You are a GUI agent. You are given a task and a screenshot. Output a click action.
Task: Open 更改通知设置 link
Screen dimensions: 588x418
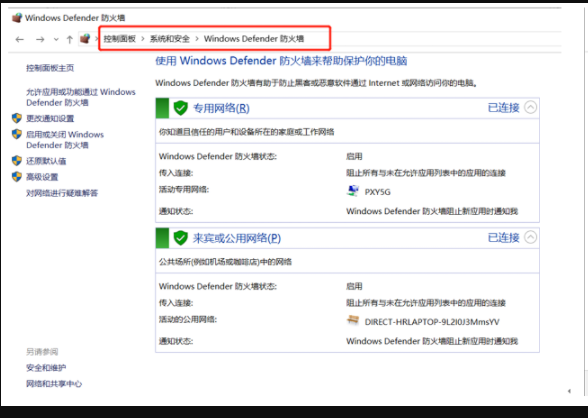pos(50,118)
